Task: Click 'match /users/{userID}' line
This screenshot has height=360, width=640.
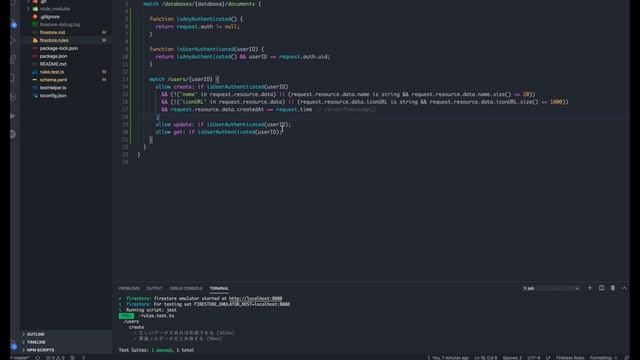Action: coord(184,79)
